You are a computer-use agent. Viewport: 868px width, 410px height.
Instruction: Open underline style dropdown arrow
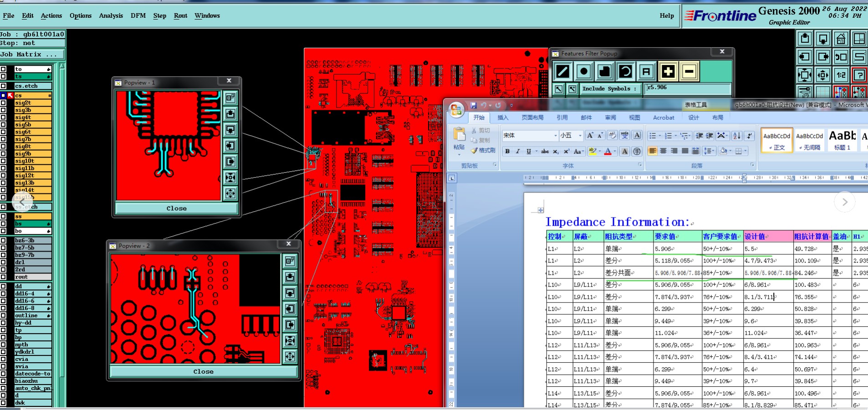tap(536, 152)
